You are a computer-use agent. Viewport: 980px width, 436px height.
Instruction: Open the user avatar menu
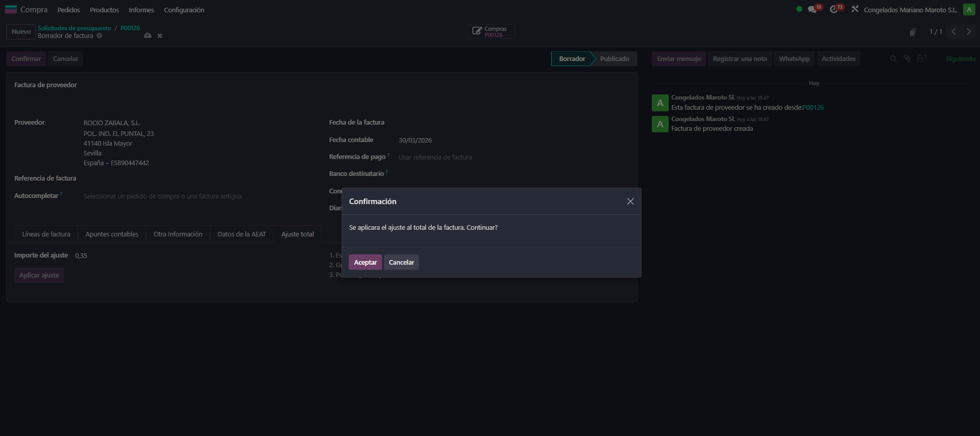(x=969, y=10)
